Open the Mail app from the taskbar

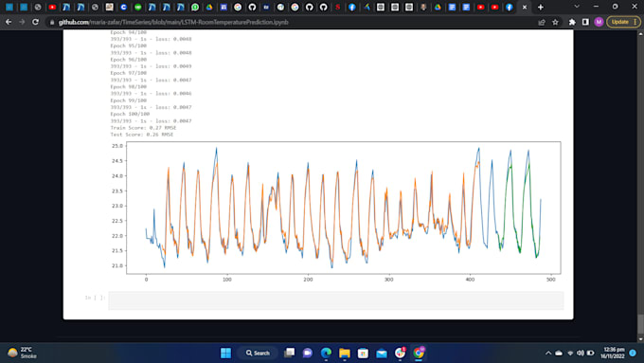coord(382,353)
